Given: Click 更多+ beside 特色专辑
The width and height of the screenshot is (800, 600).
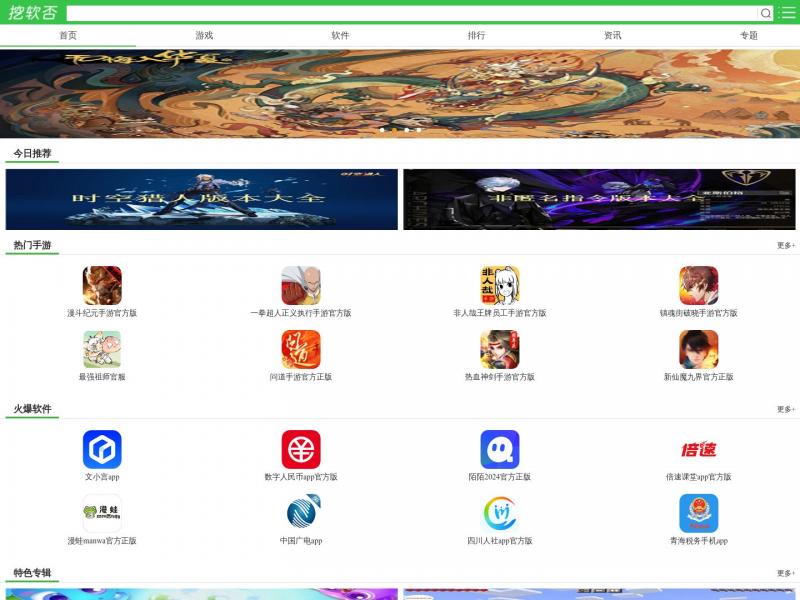Looking at the screenshot, I should (786, 573).
